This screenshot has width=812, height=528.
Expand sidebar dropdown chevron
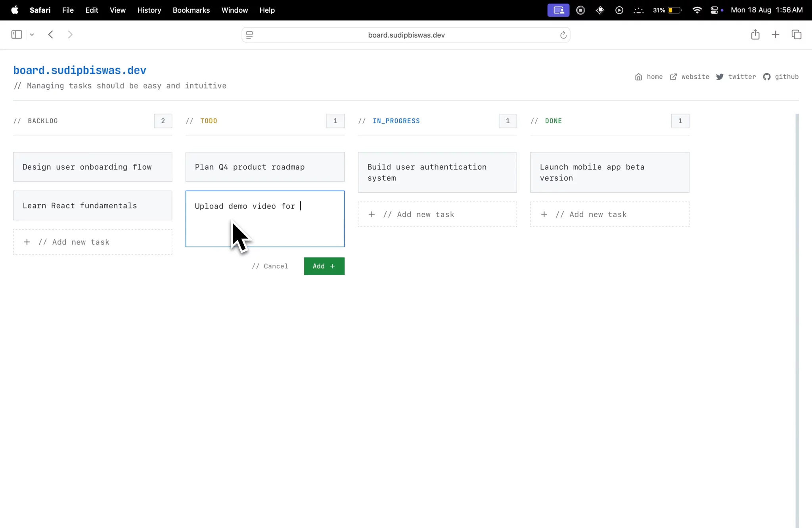tap(32, 35)
